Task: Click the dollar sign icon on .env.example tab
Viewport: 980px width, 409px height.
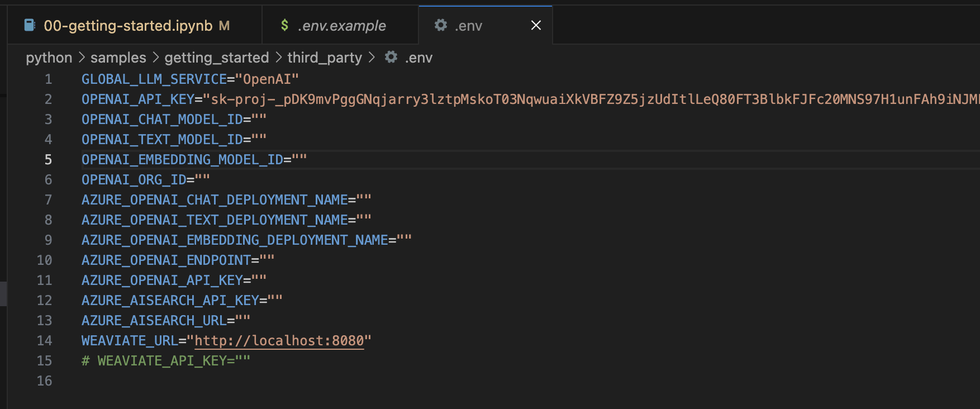Action: point(284,25)
